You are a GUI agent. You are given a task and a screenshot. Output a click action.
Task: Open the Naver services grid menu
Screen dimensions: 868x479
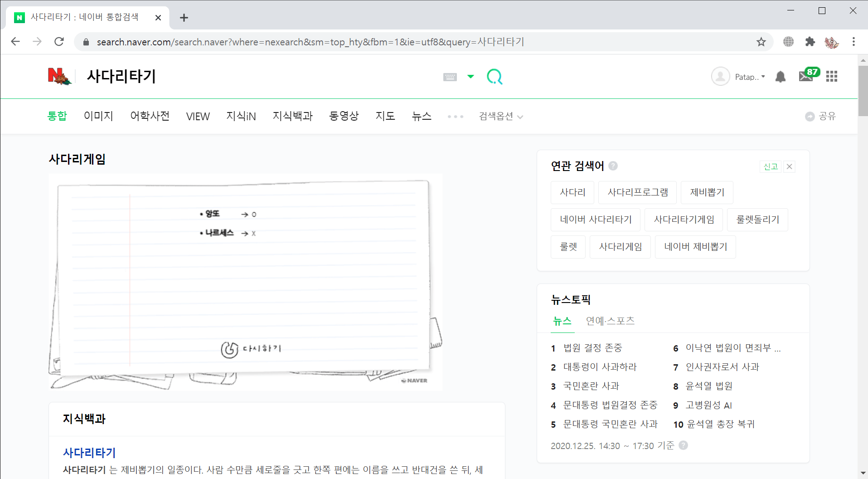click(x=832, y=77)
